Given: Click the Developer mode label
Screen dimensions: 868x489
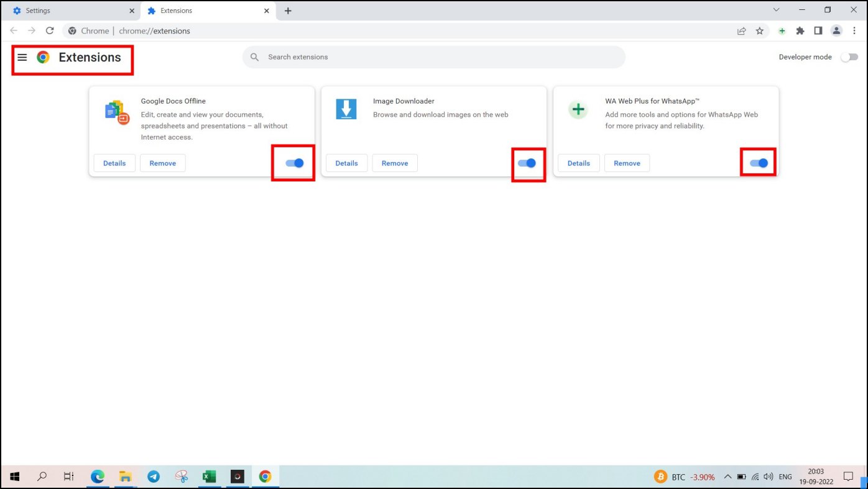Looking at the screenshot, I should (x=805, y=57).
